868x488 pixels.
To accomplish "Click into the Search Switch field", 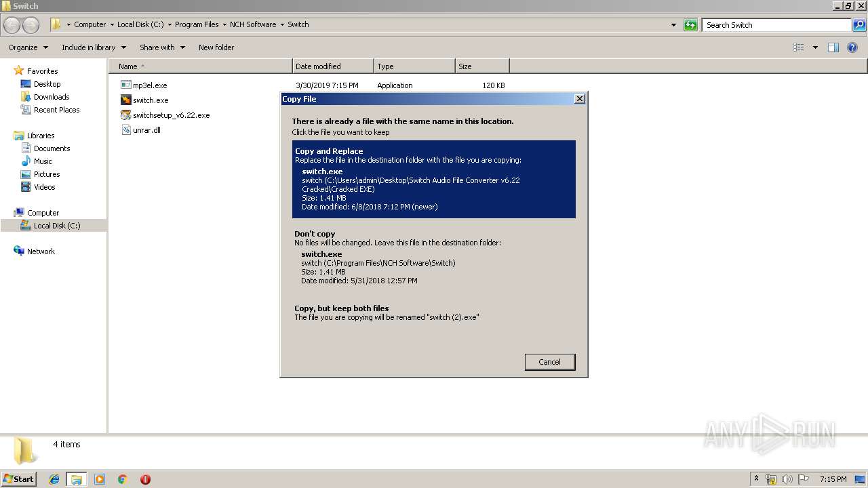I will (x=777, y=25).
